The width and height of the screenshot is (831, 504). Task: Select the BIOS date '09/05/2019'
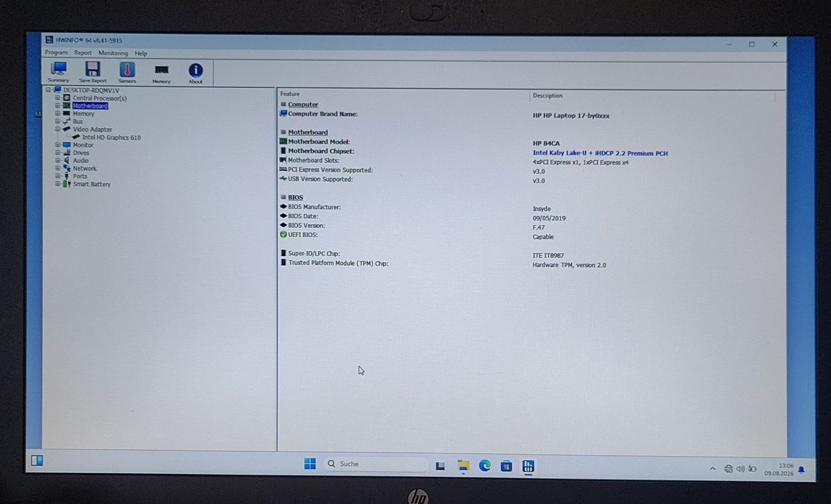click(x=549, y=218)
